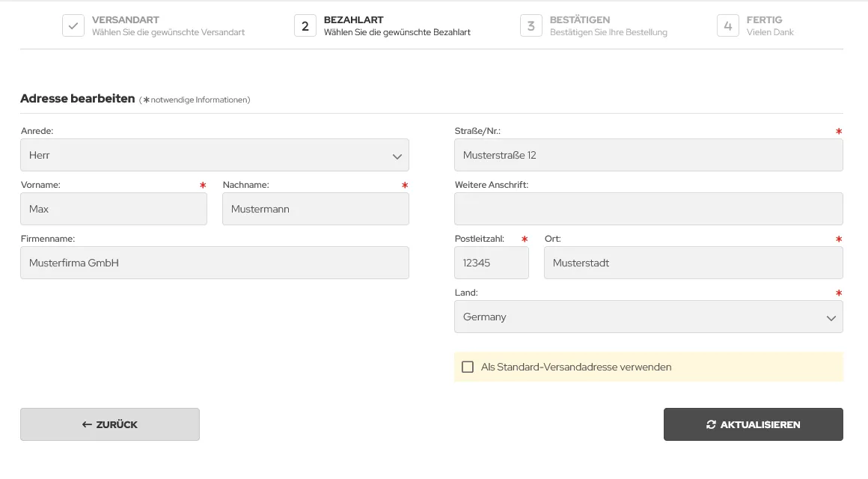Focus the Nachname field with Mustermann

pyautogui.click(x=316, y=209)
